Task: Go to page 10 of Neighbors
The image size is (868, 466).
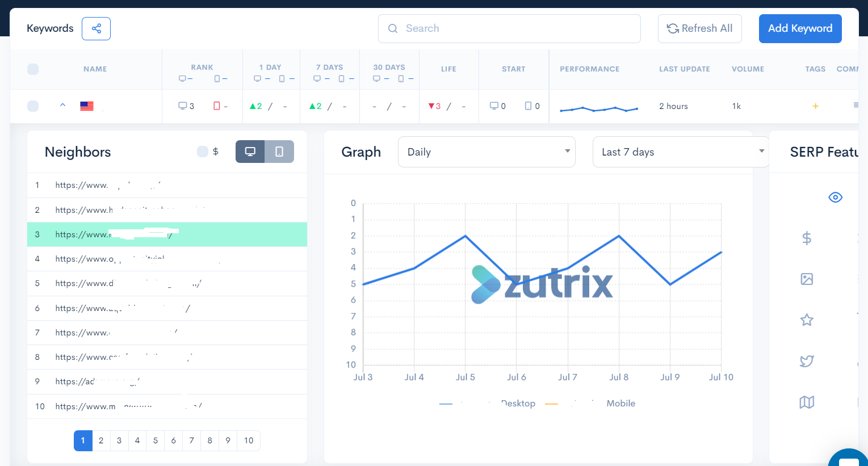Action: point(249,440)
